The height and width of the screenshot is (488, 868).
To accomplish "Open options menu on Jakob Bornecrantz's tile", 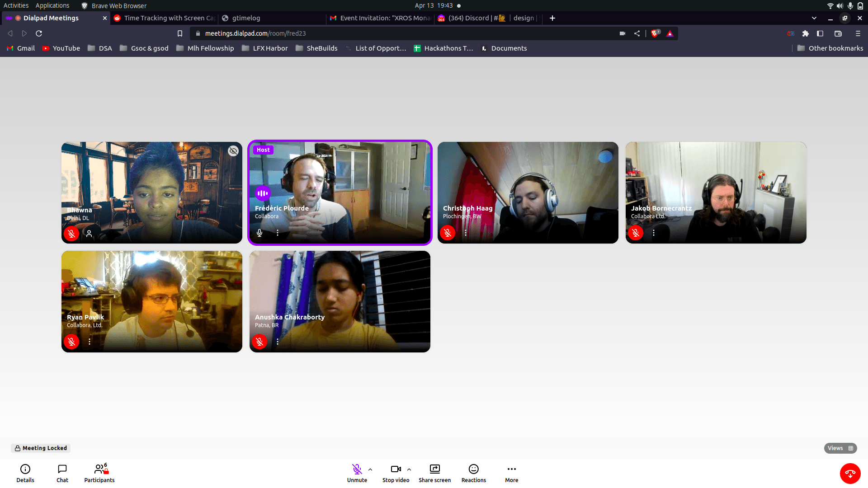I will [x=654, y=233].
